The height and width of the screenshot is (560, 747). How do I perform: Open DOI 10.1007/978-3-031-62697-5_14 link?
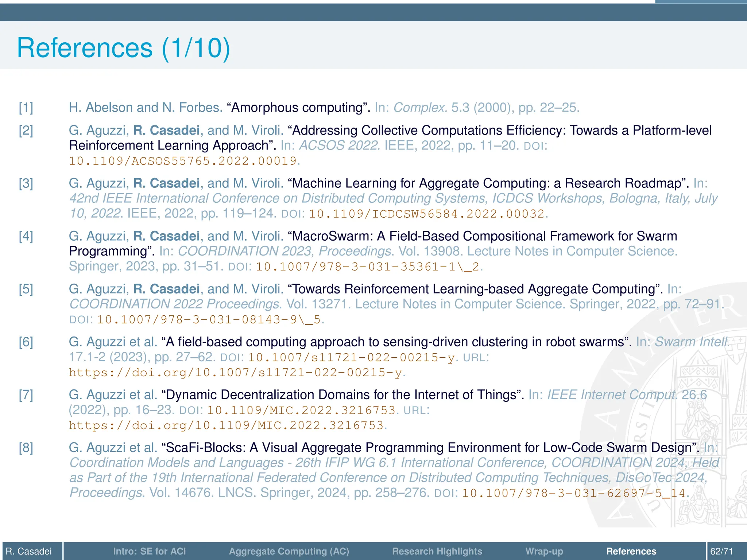point(574,493)
